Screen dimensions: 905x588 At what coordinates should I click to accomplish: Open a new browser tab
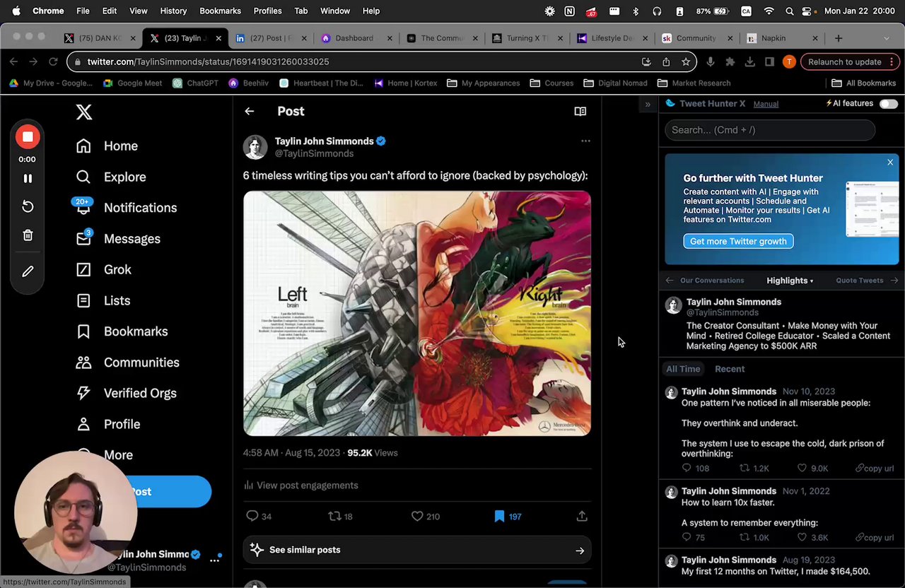coord(839,38)
